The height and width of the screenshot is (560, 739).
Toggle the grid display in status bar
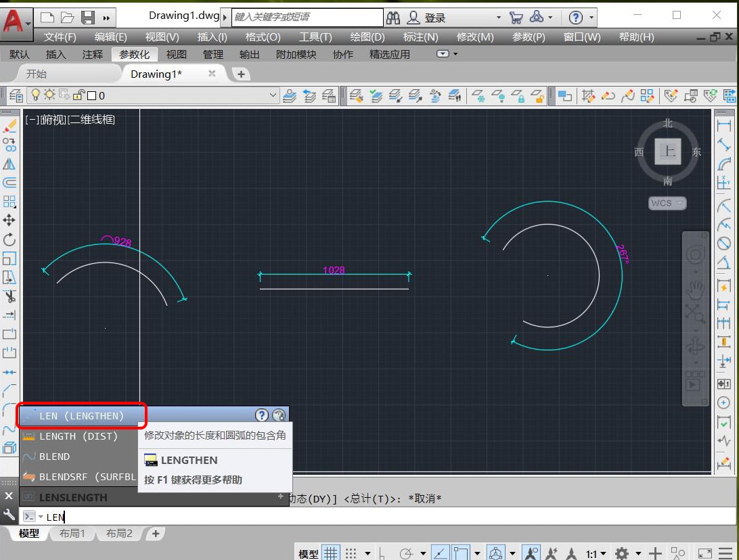coord(331,553)
